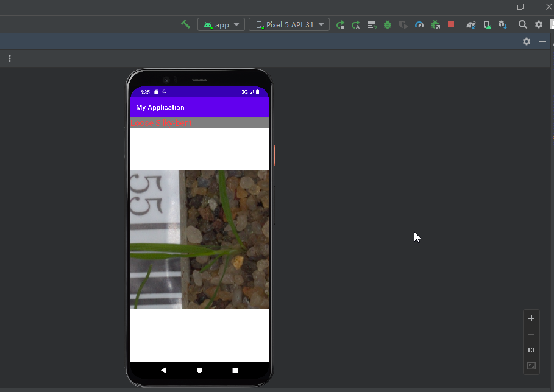The height and width of the screenshot is (392, 554).
Task: Click the Search Everywhere magnifier icon
Action: point(522,24)
